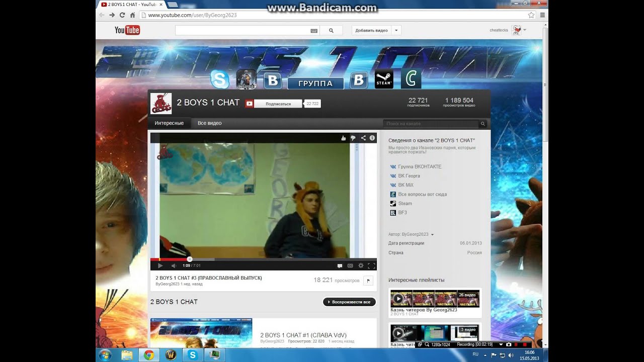
Task: Open 2 BOYS 1 CHAT #3 video title
Action: [209, 278]
